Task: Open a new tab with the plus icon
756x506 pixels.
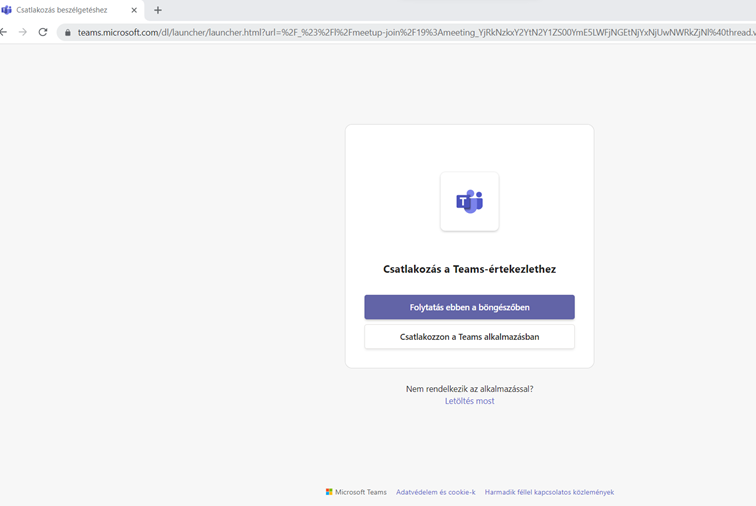Action: (158, 10)
